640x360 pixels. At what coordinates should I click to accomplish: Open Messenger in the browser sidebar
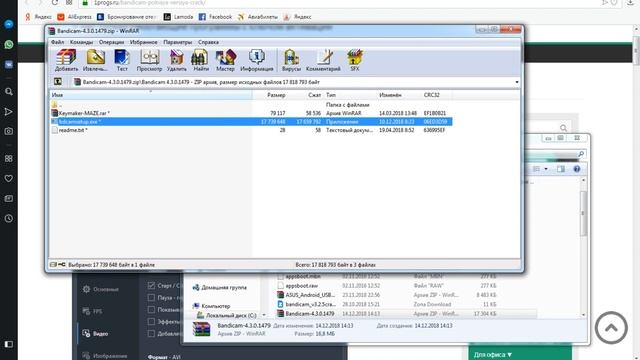[x=9, y=24]
